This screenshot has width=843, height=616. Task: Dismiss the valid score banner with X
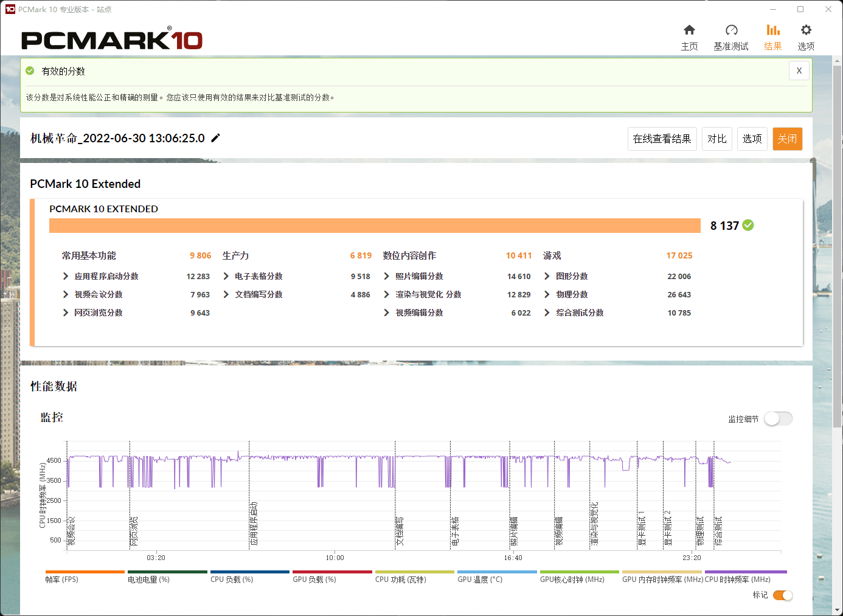[799, 71]
